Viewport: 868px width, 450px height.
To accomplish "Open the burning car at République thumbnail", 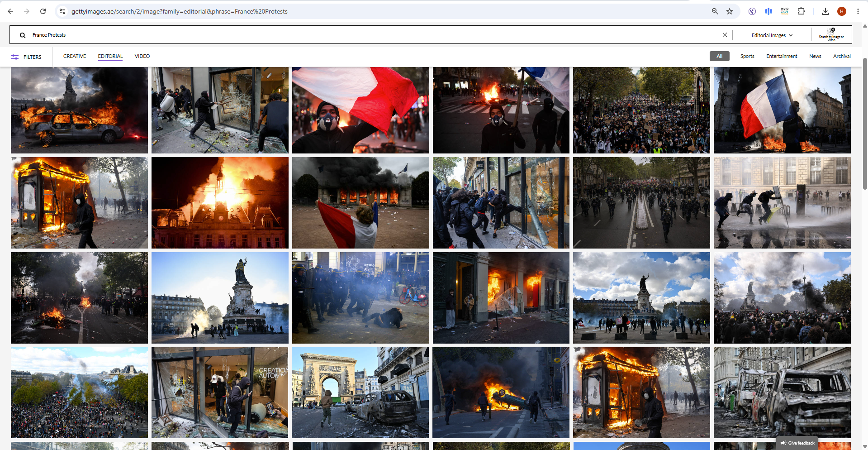I will pyautogui.click(x=79, y=110).
